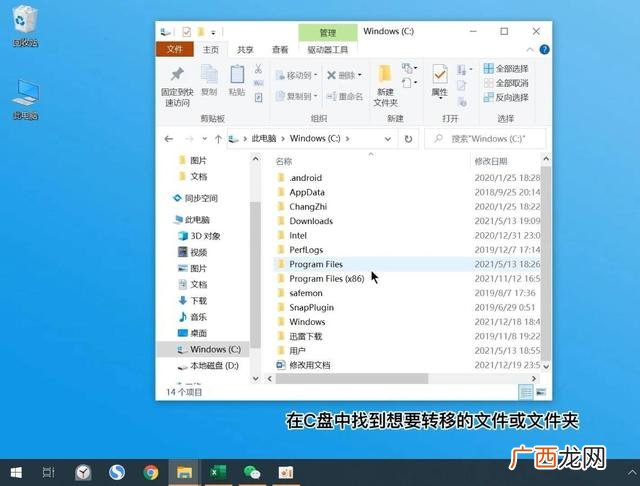
Task: Open the Recycle Bin desktop icon
Action: (25, 26)
